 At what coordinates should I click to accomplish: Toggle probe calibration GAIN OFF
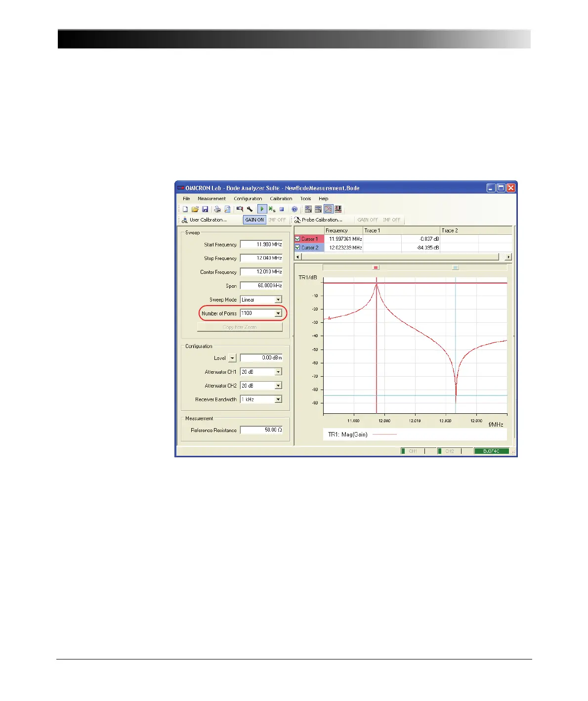tap(368, 220)
